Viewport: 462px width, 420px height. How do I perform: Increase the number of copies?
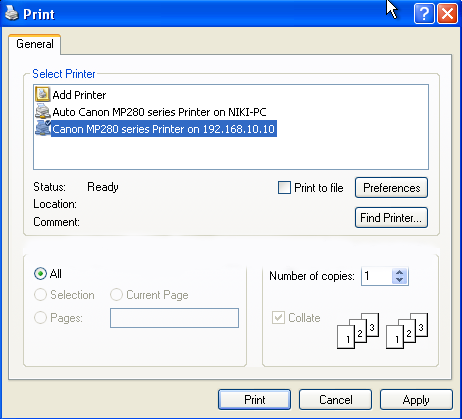click(x=400, y=272)
